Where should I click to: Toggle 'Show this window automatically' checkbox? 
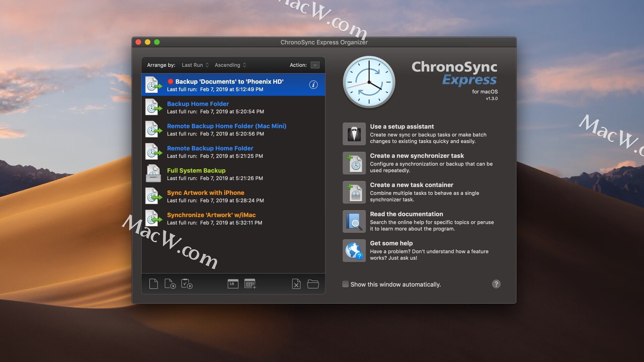pos(345,284)
